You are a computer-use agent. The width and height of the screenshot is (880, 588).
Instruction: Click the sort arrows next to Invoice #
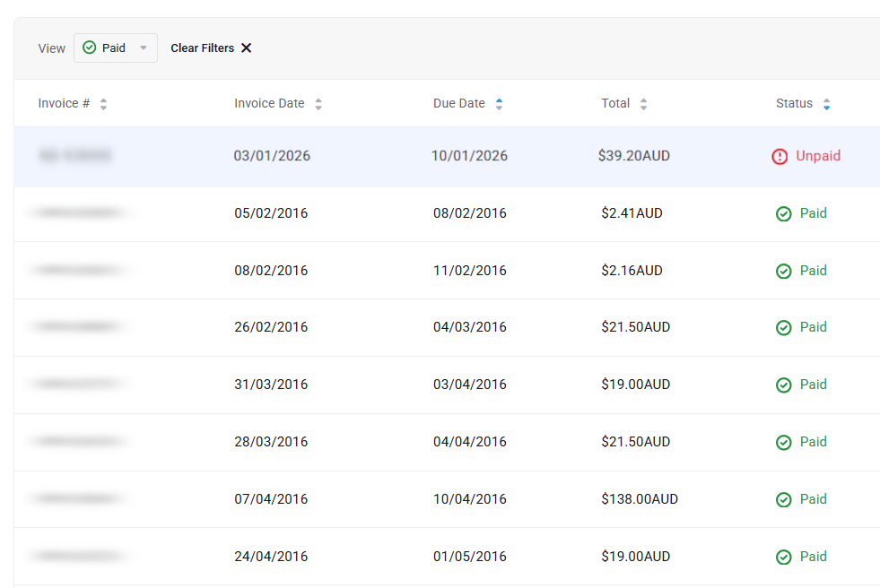[103, 104]
